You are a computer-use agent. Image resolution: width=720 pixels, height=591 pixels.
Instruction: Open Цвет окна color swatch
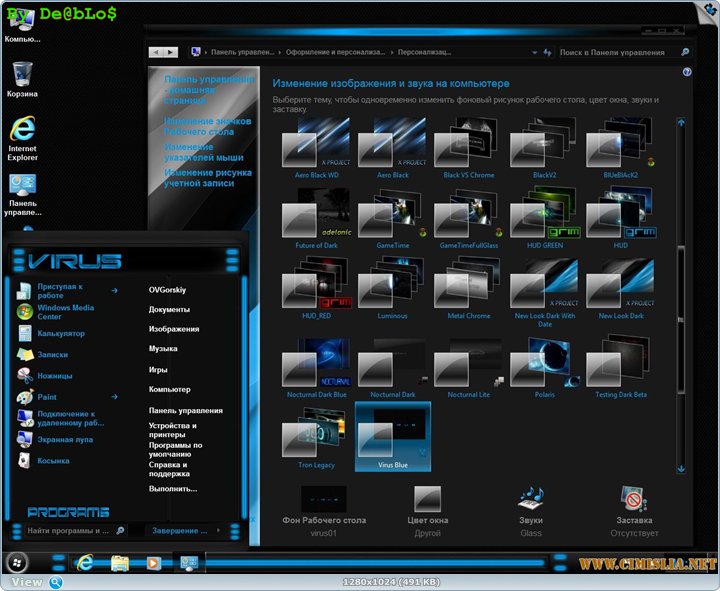[428, 499]
